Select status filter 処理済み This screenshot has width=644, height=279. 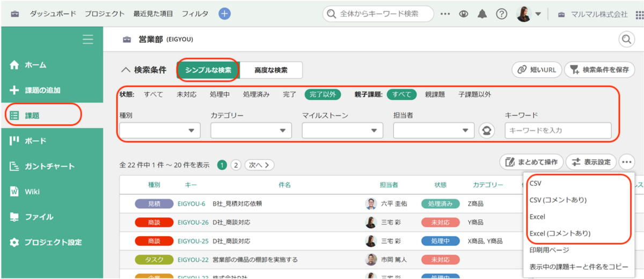[257, 94]
